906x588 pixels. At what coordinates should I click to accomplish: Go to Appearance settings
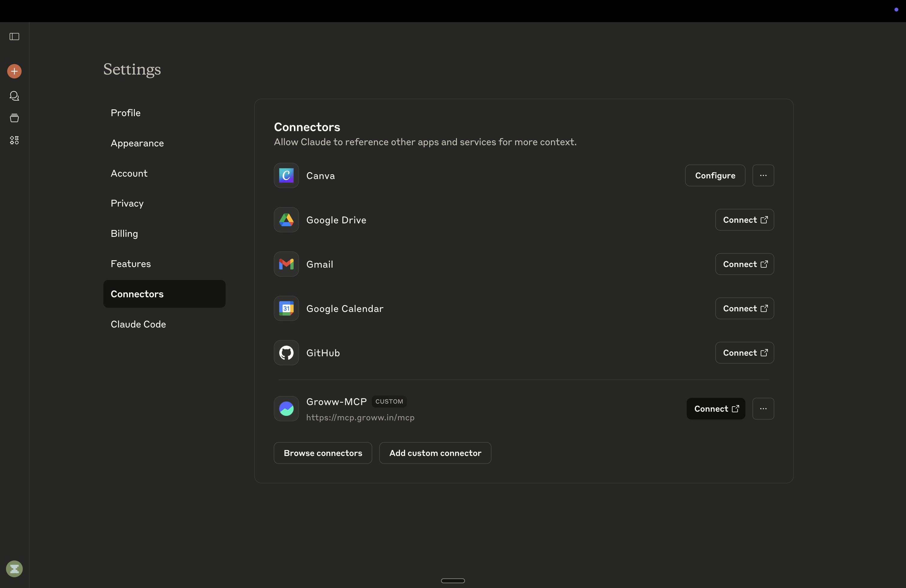(x=164, y=143)
